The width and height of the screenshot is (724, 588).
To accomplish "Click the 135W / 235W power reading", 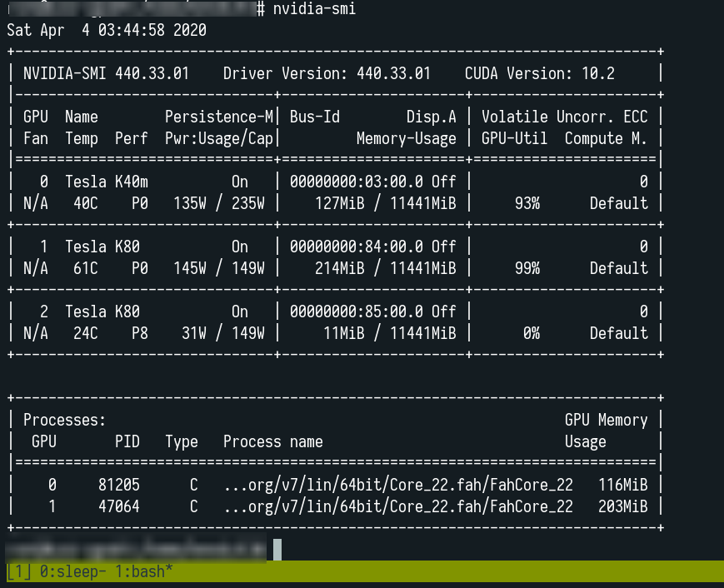I will 219,203.
